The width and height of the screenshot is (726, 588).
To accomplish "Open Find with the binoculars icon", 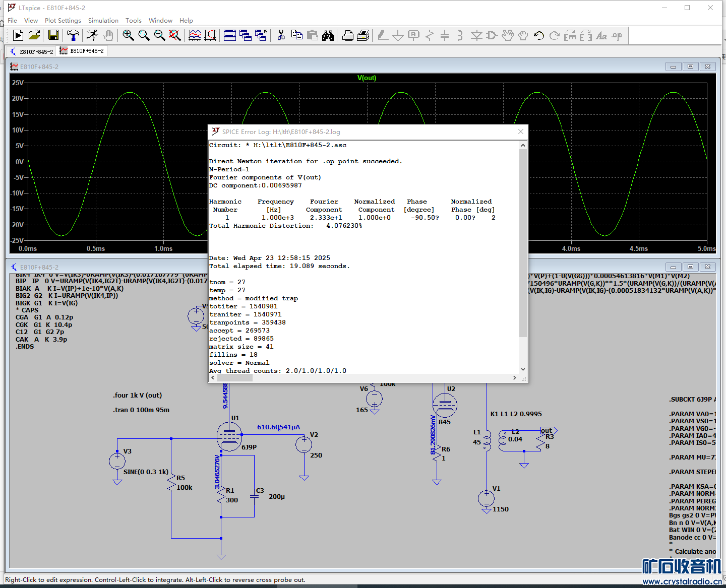I will click(x=328, y=35).
